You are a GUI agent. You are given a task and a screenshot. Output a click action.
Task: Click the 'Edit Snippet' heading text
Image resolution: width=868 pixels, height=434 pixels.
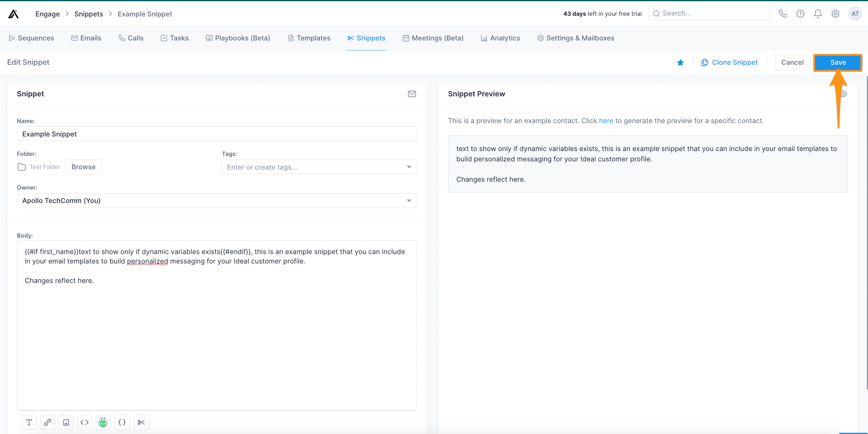click(x=28, y=62)
